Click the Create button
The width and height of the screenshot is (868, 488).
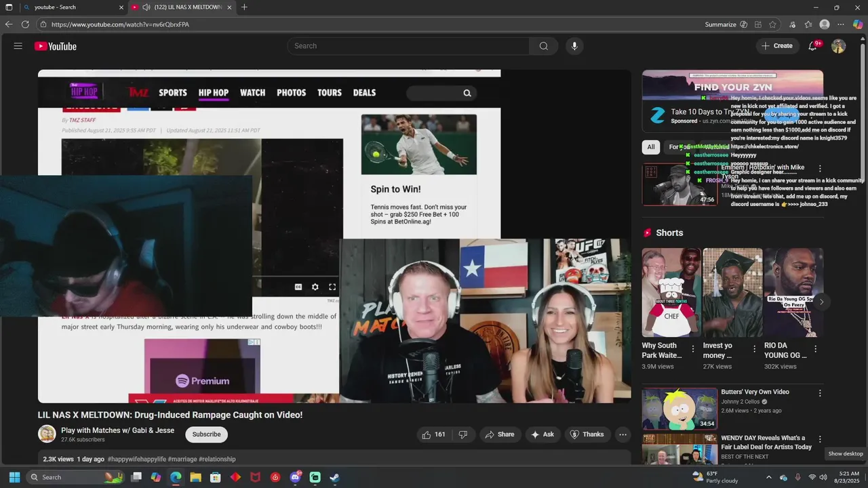click(776, 46)
